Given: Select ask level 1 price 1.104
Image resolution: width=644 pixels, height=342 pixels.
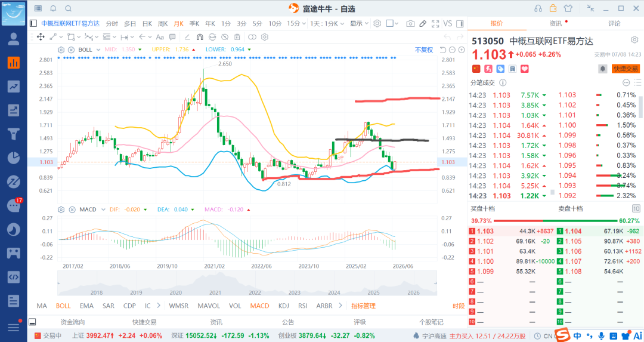Looking at the screenshot, I should (574, 232).
